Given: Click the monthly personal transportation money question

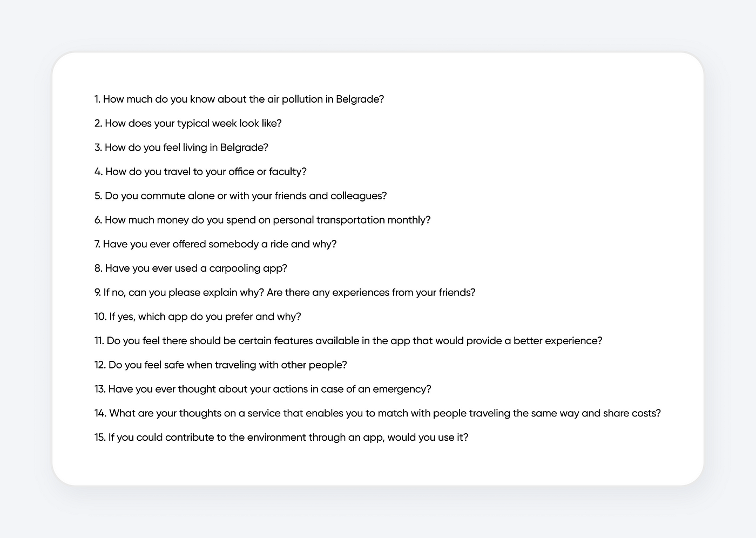Looking at the screenshot, I should [262, 220].
